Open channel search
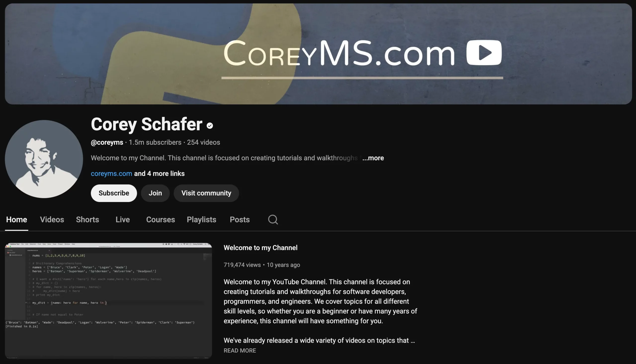 click(x=273, y=220)
